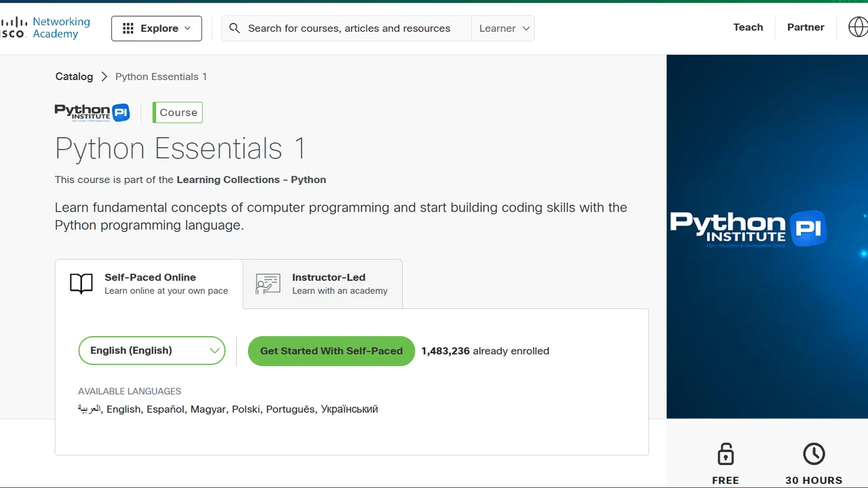
Task: Click the magnifier search icon
Action: click(235, 28)
